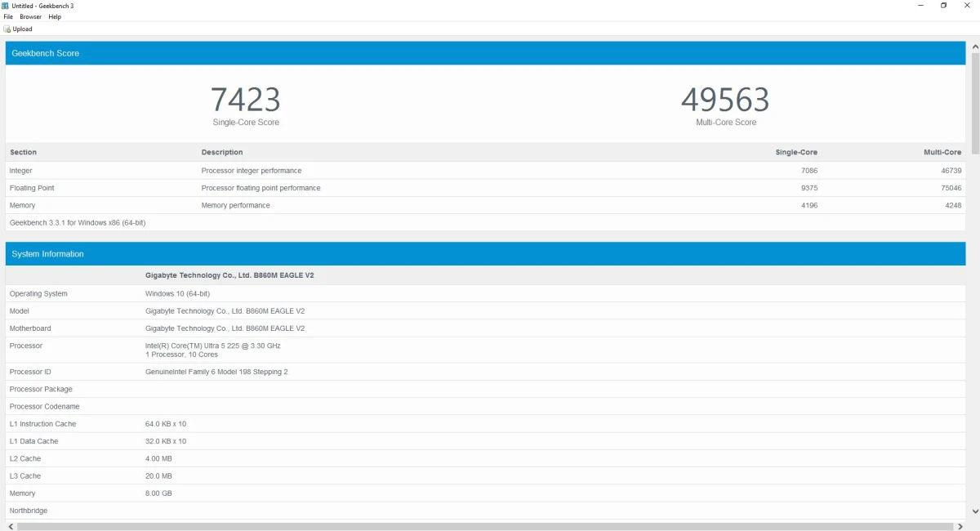
Task: Click the Geekbench Score section header
Action: (485, 53)
